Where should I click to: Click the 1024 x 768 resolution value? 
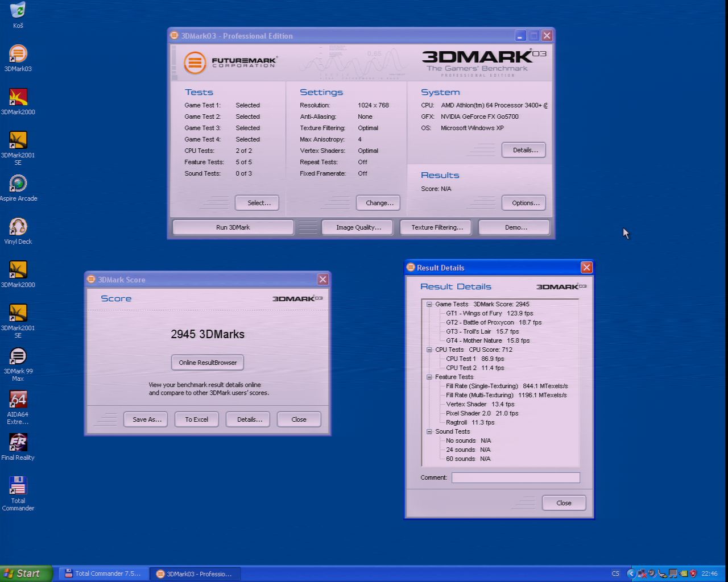pos(373,105)
